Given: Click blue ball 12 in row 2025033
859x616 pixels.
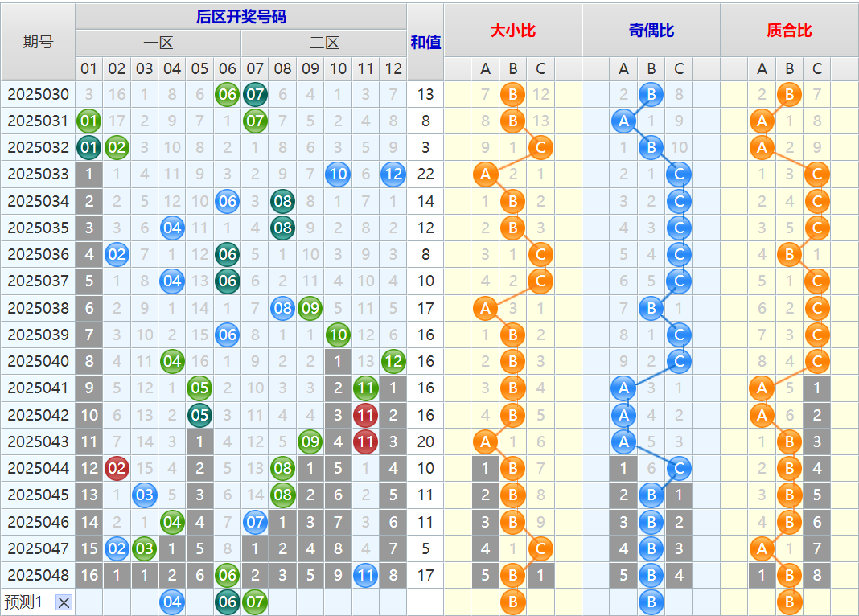Looking at the screenshot, I should 393,175.
